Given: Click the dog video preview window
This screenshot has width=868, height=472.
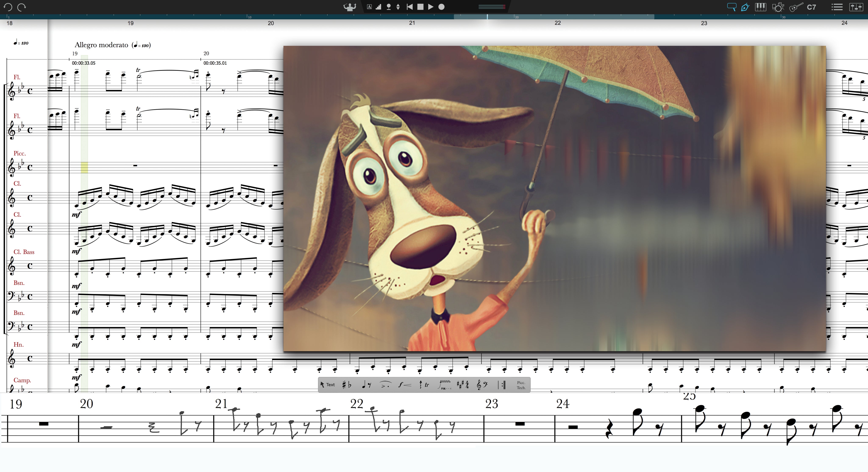Looking at the screenshot, I should [x=554, y=198].
